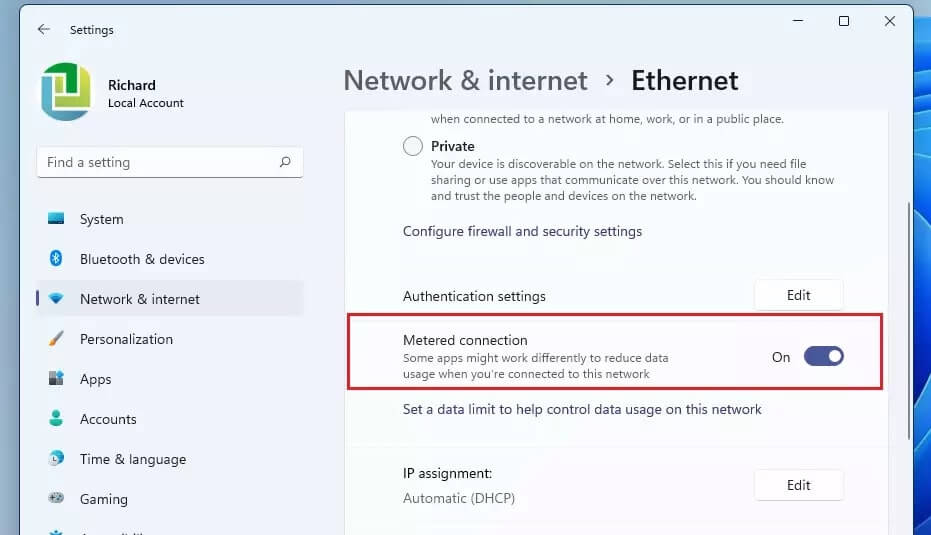Edit the IP assignment
931x535 pixels.
click(x=798, y=485)
